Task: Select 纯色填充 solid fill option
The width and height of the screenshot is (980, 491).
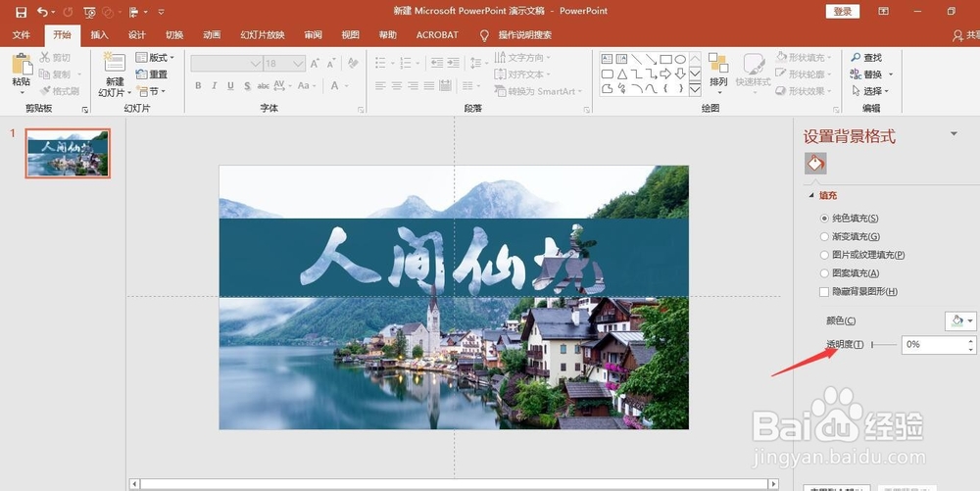Action: tap(849, 218)
